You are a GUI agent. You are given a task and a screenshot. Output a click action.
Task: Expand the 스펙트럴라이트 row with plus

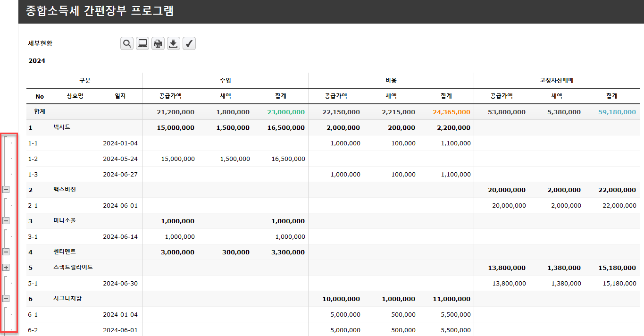coord(6,267)
